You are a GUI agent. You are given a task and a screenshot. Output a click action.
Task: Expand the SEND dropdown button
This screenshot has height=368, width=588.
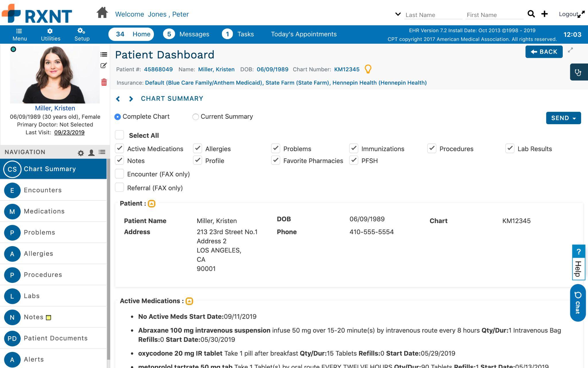coord(575,118)
